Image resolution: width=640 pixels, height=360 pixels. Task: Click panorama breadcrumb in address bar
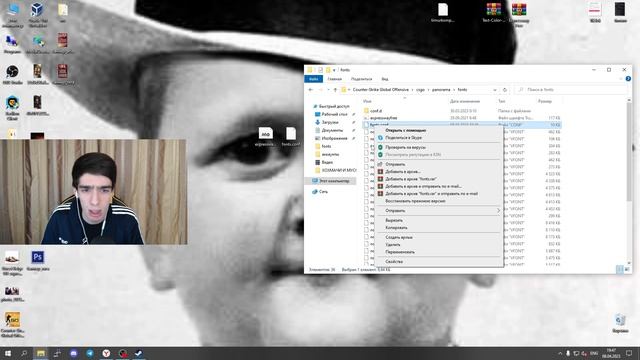(x=441, y=90)
